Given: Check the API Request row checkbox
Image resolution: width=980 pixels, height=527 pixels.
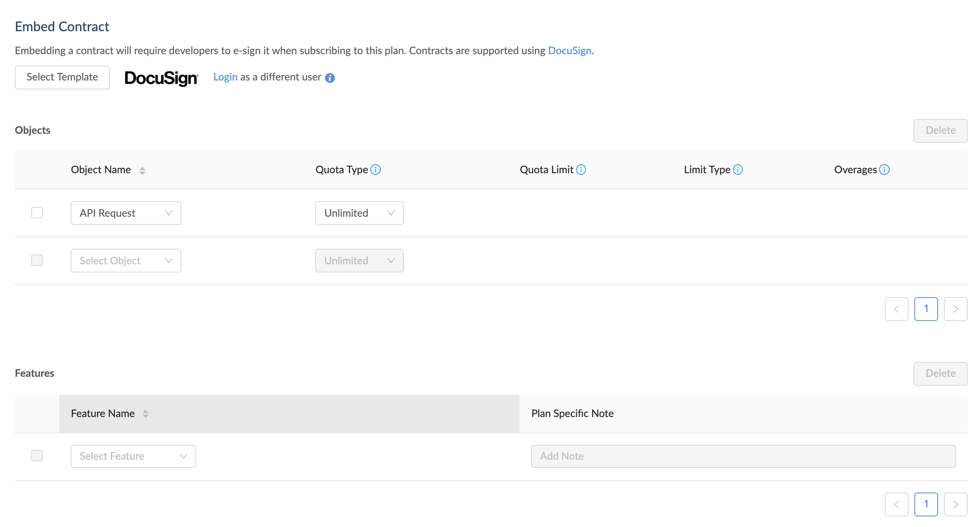Looking at the screenshot, I should coord(37,213).
